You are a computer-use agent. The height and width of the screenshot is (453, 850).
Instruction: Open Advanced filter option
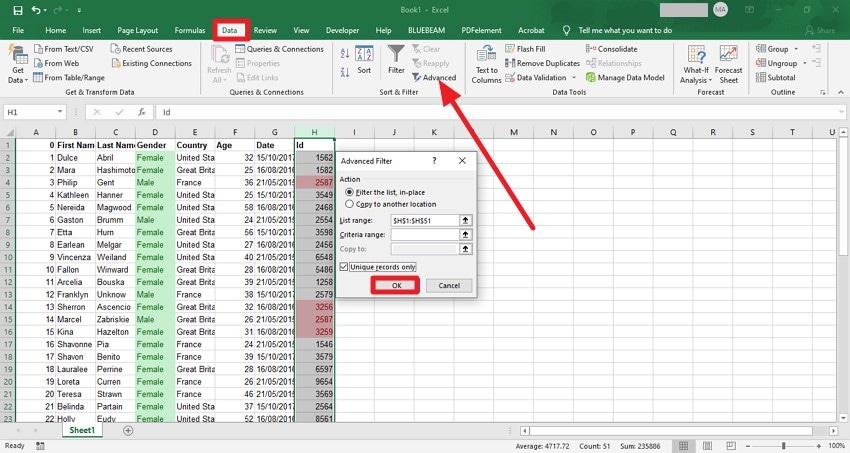pos(434,77)
